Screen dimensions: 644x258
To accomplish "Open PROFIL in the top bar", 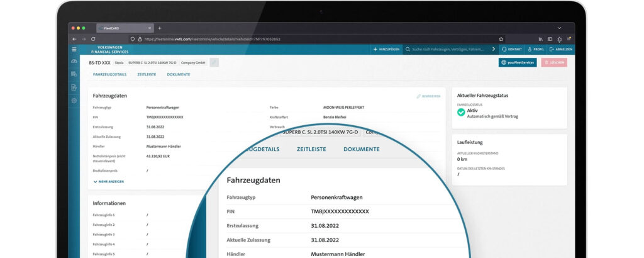I will coord(536,49).
